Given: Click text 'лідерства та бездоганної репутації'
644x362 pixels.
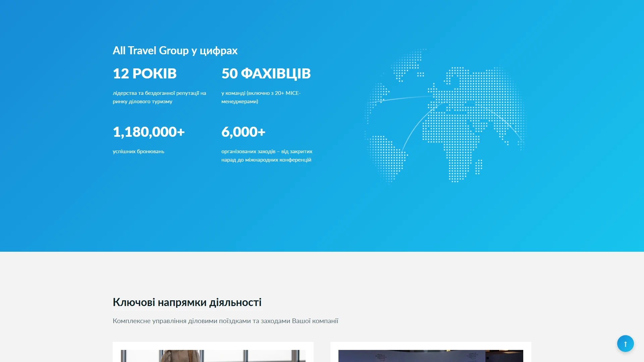Looking at the screenshot, I should click(156, 93).
